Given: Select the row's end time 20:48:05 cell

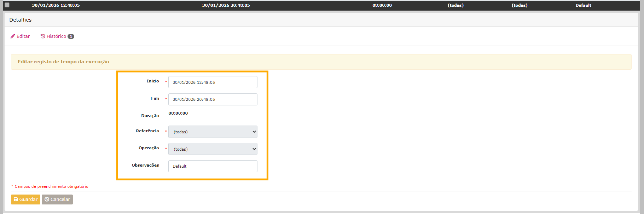Looking at the screenshot, I should tap(226, 5).
